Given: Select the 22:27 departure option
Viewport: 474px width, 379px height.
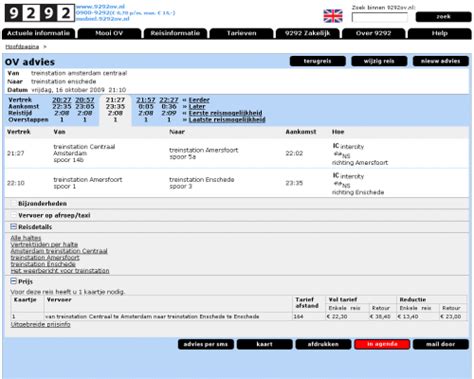Looking at the screenshot, I should click(169, 100).
